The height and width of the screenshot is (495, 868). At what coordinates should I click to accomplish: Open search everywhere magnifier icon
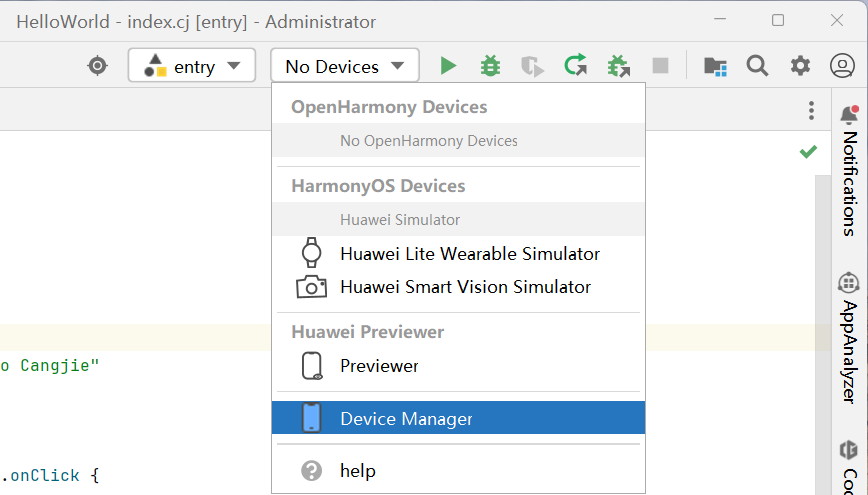click(x=757, y=66)
